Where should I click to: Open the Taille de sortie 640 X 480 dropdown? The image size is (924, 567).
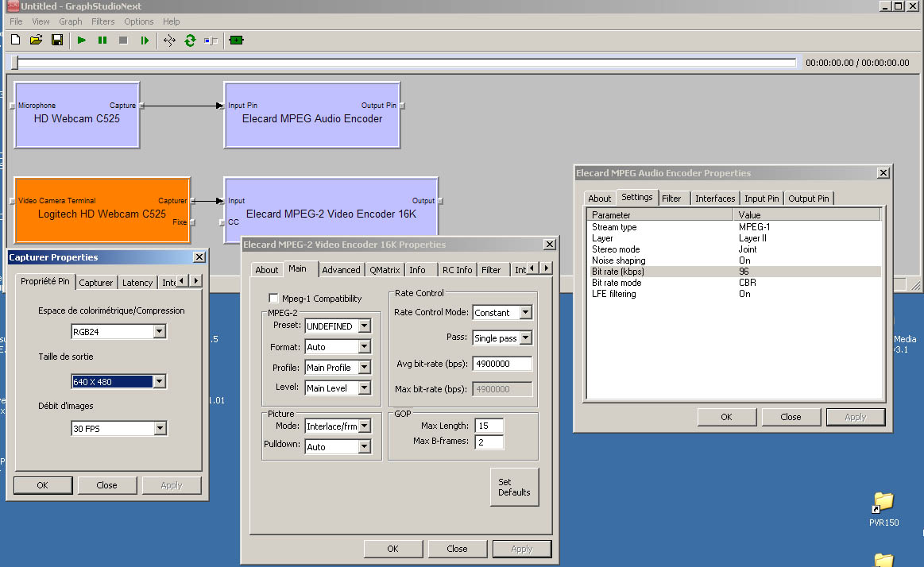[x=159, y=381]
